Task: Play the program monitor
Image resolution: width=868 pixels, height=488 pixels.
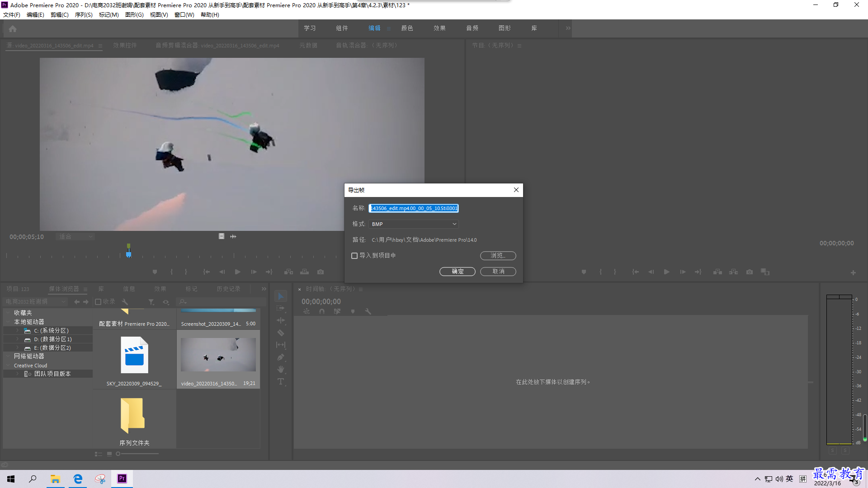Action: click(x=666, y=272)
